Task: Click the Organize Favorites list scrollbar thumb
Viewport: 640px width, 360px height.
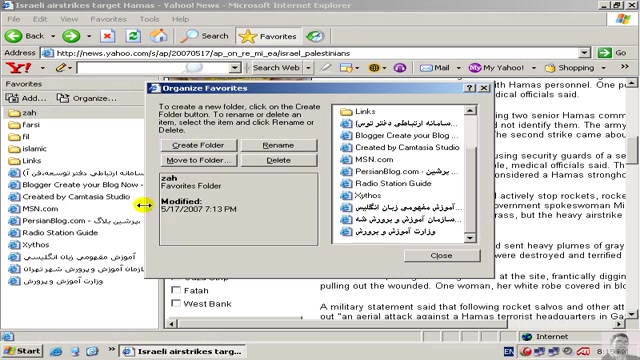Action: [470, 190]
